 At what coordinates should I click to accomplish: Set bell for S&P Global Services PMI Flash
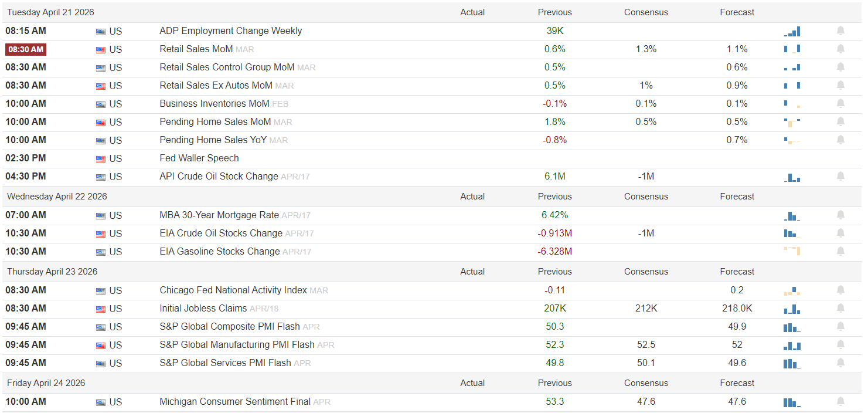pyautogui.click(x=840, y=363)
